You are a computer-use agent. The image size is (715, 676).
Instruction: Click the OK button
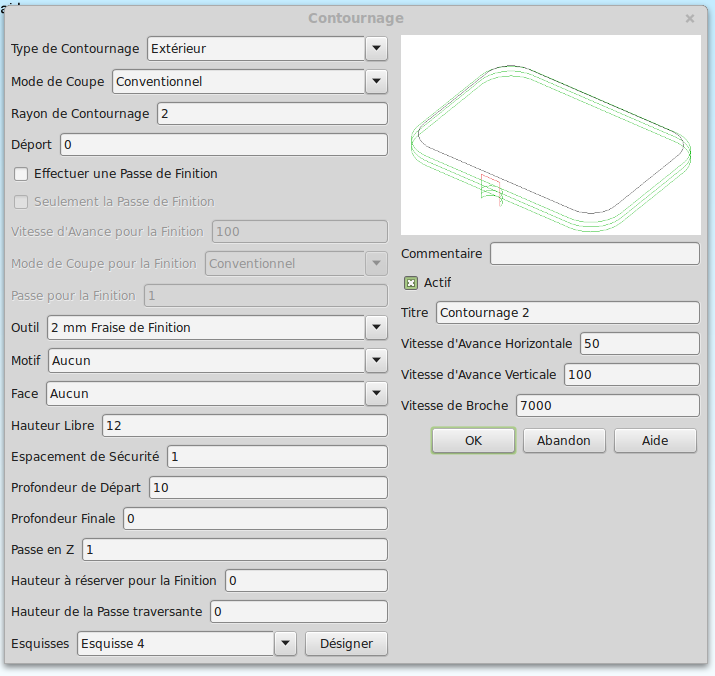(473, 441)
